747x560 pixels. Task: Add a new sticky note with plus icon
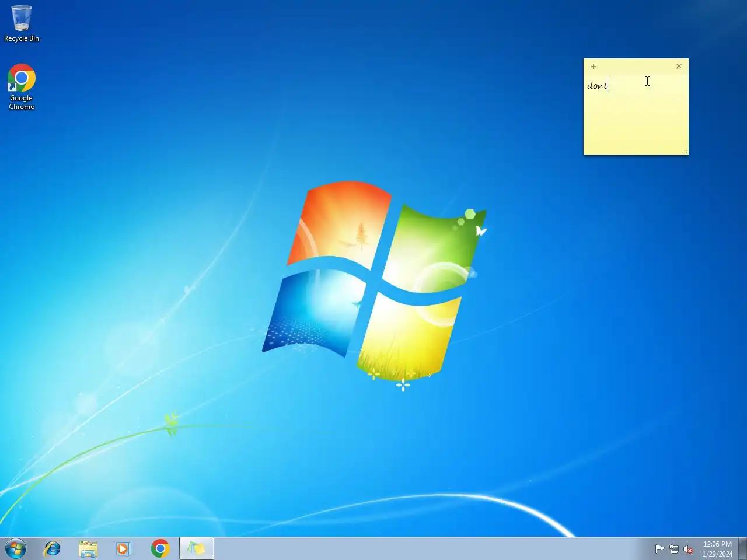coord(594,66)
